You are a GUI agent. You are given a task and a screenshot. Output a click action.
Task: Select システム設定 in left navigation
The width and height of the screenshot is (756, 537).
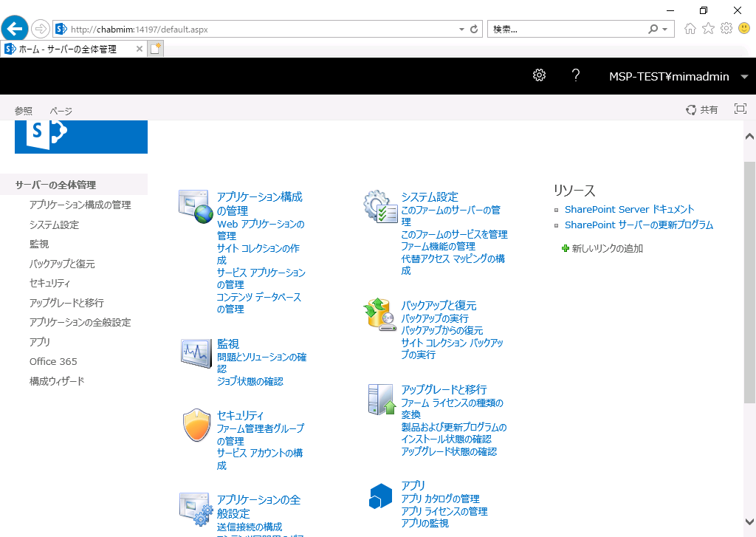[54, 225]
